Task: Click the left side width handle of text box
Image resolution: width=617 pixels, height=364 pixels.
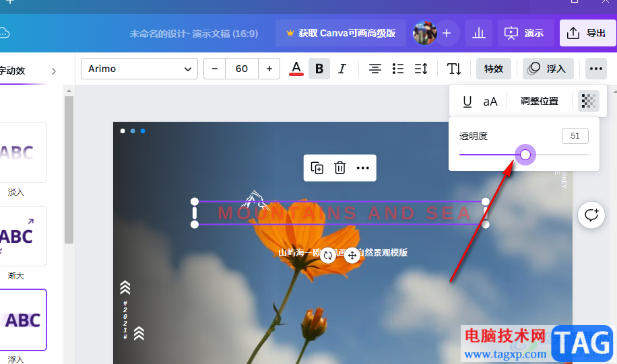Action: 195,213
